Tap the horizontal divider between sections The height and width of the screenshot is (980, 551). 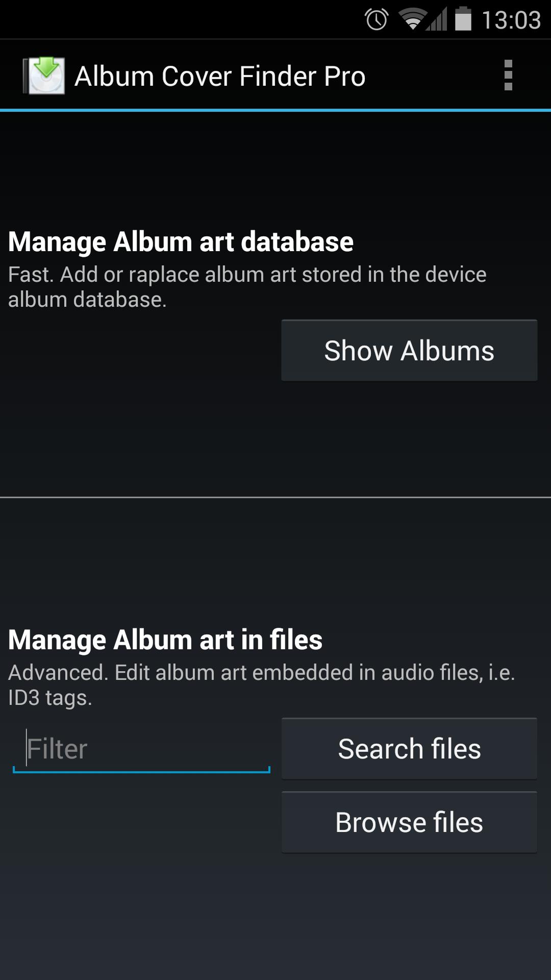tap(275, 497)
